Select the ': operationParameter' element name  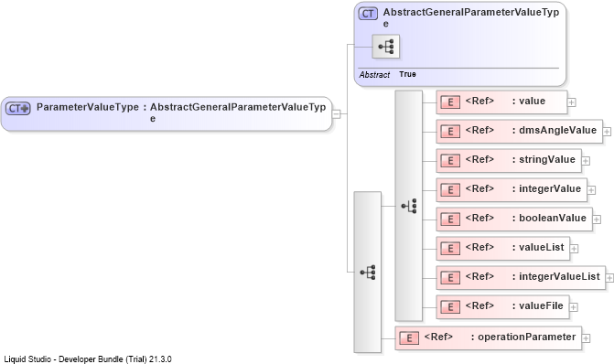(x=523, y=337)
